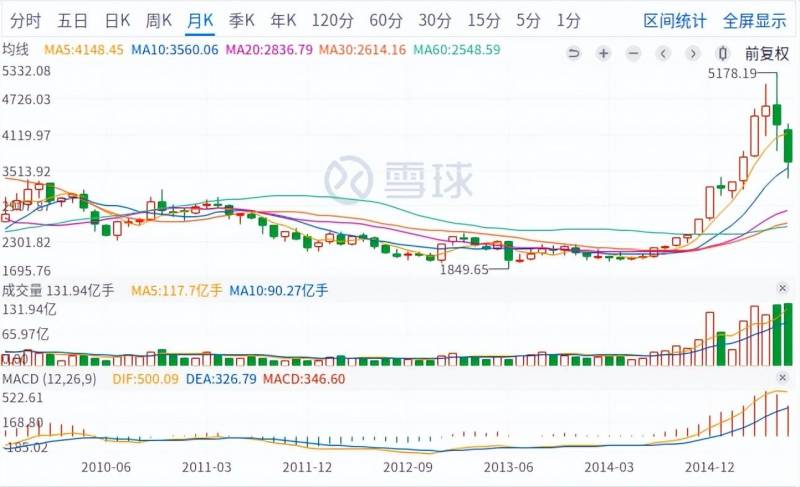Click the MACD (12,26,9) settings label
Image resolution: width=800 pixels, height=487 pixels.
tap(49, 379)
